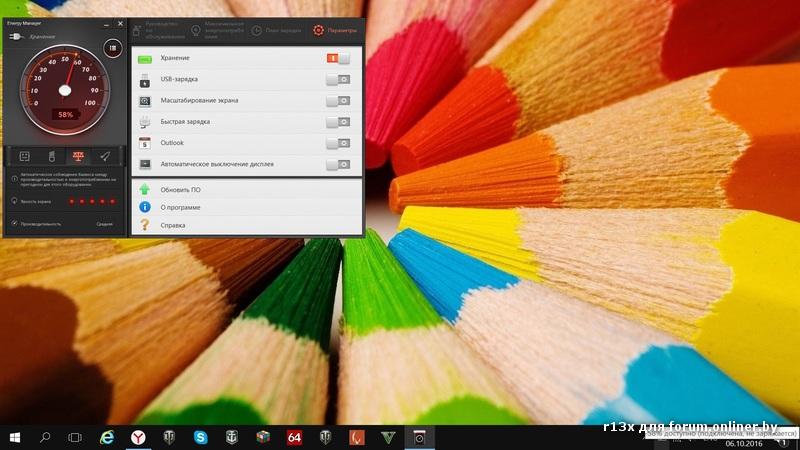Click the blue info icon

(145, 207)
